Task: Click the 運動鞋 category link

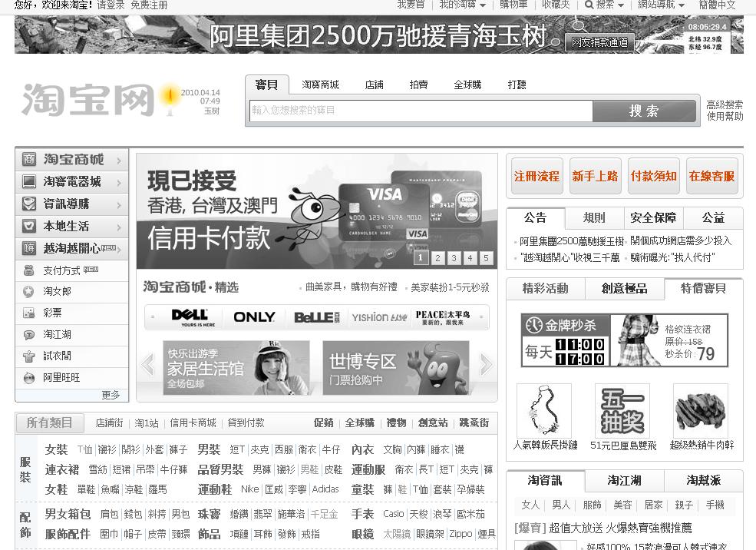Action: coord(215,489)
